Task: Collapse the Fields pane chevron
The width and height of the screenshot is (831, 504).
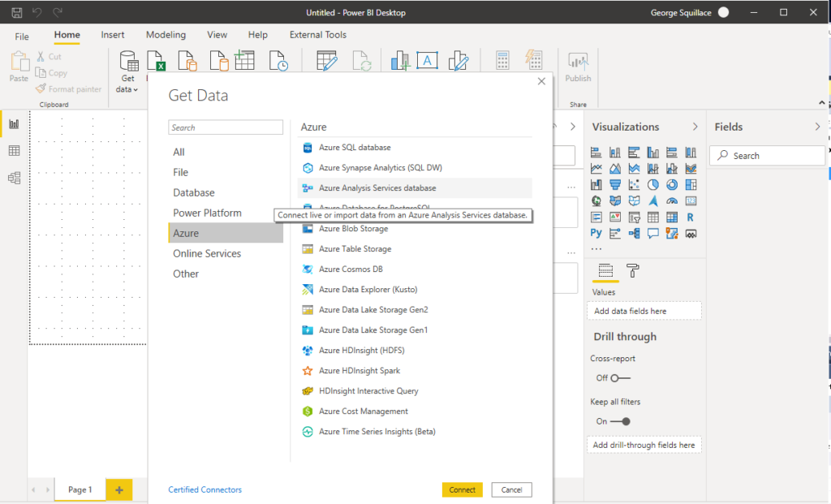Action: click(x=817, y=127)
